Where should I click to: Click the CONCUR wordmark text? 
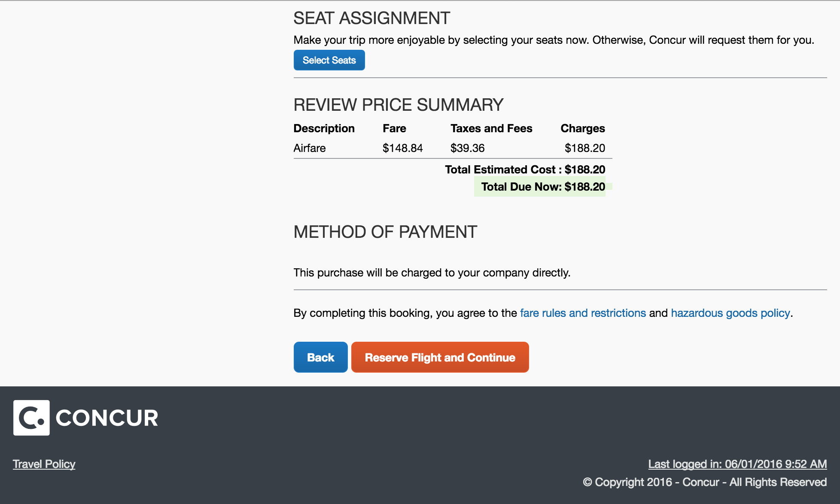107,418
